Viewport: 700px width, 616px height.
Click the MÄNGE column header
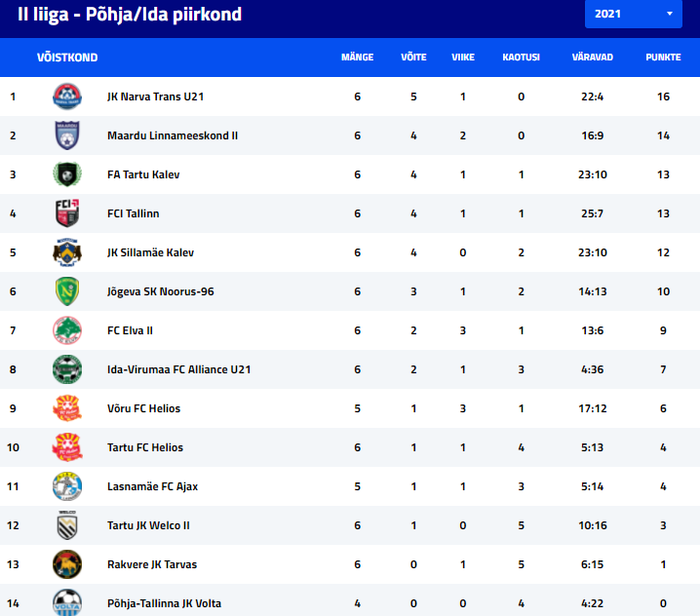click(357, 58)
